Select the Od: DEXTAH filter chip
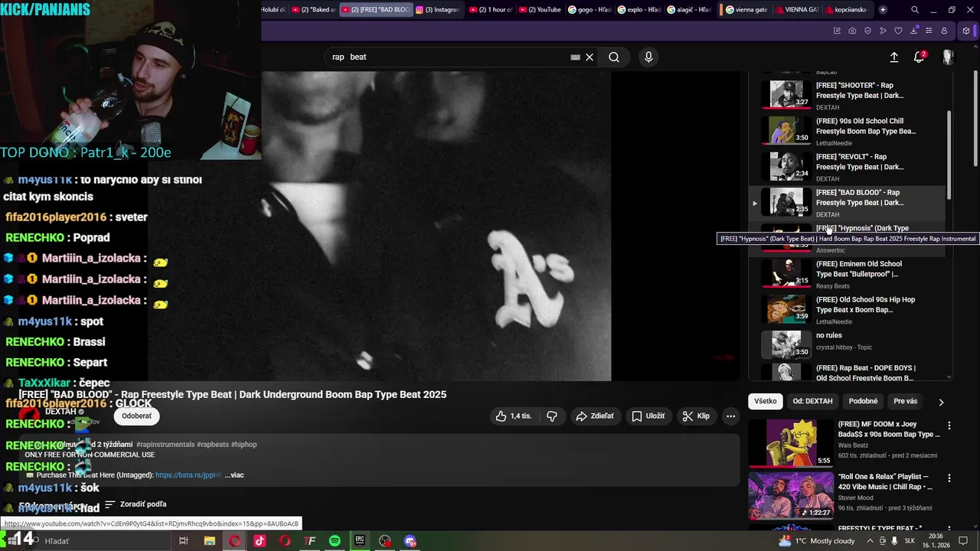The height and width of the screenshot is (551, 980). coord(812,402)
